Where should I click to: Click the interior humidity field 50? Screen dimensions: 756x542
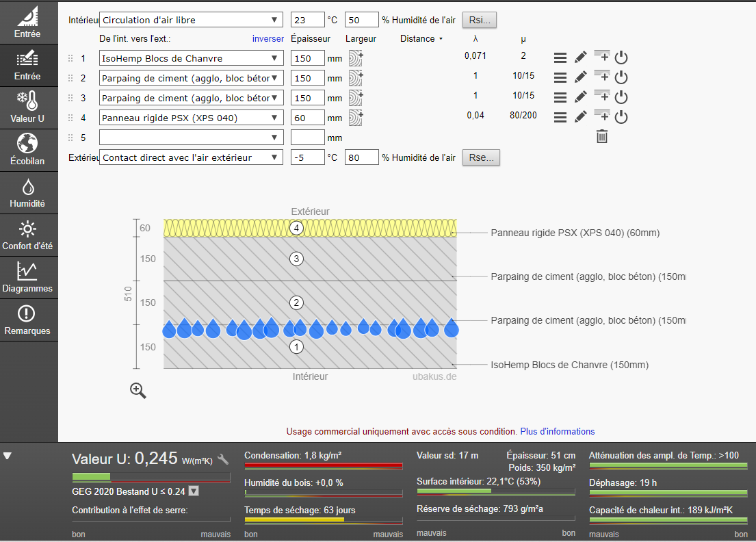tap(362, 20)
